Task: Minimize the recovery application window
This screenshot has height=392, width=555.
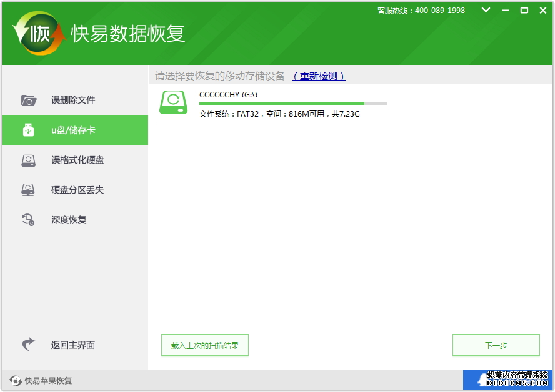Action: (506, 11)
